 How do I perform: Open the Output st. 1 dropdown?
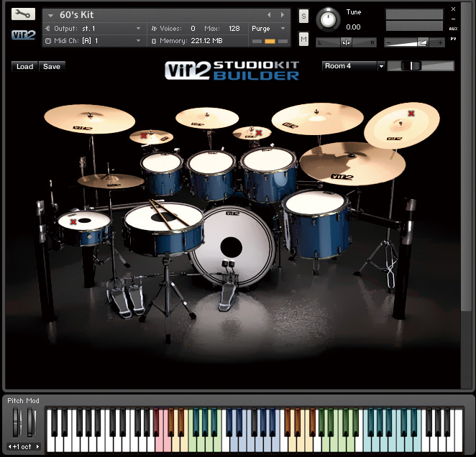[139, 29]
